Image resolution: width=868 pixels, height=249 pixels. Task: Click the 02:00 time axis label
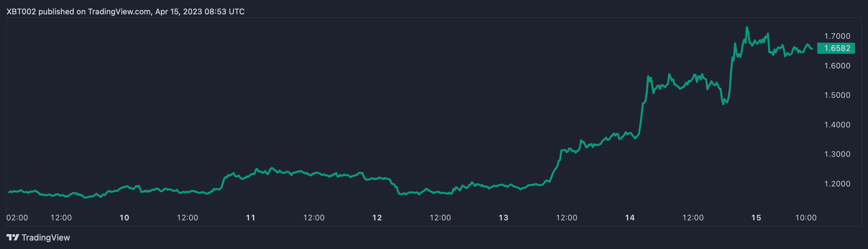click(x=17, y=218)
